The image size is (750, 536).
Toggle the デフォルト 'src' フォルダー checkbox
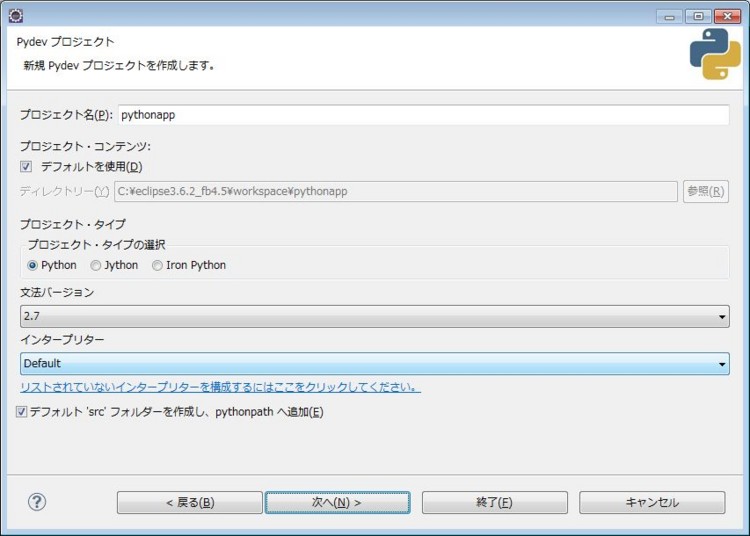(22, 412)
